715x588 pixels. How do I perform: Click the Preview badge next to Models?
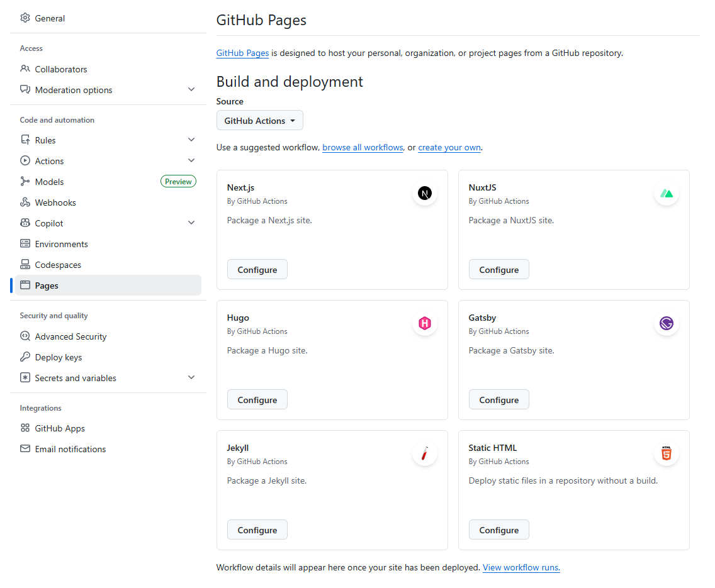tap(178, 181)
